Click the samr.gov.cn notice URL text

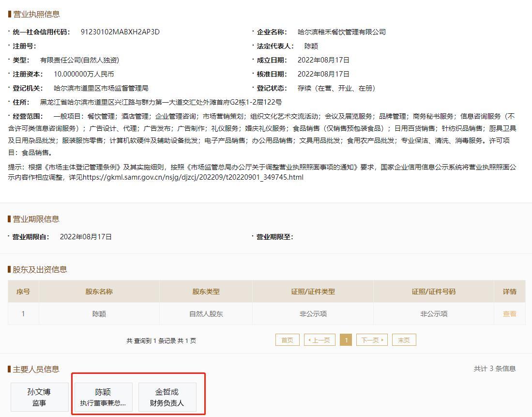point(193,177)
